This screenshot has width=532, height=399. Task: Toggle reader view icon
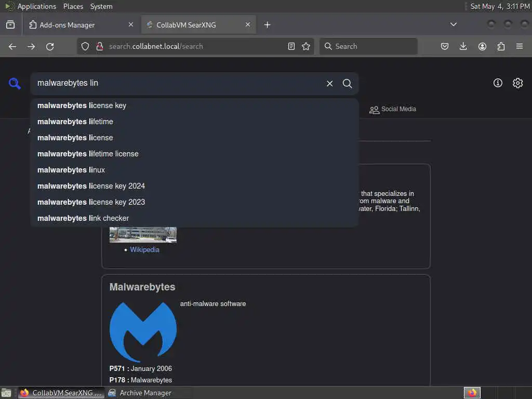point(291,46)
